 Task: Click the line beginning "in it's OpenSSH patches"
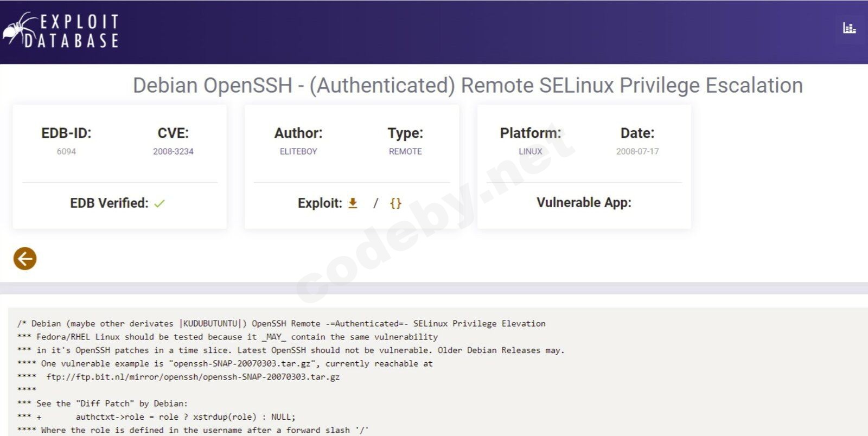click(x=291, y=350)
